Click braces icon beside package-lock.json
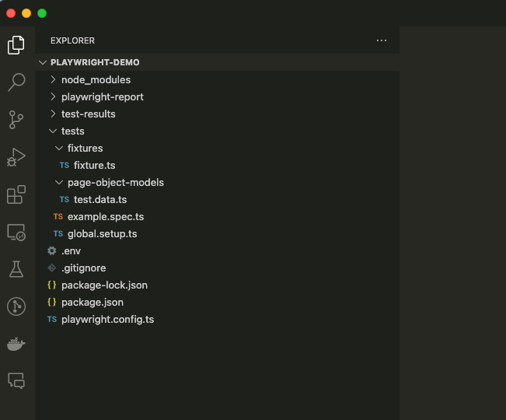 52,285
